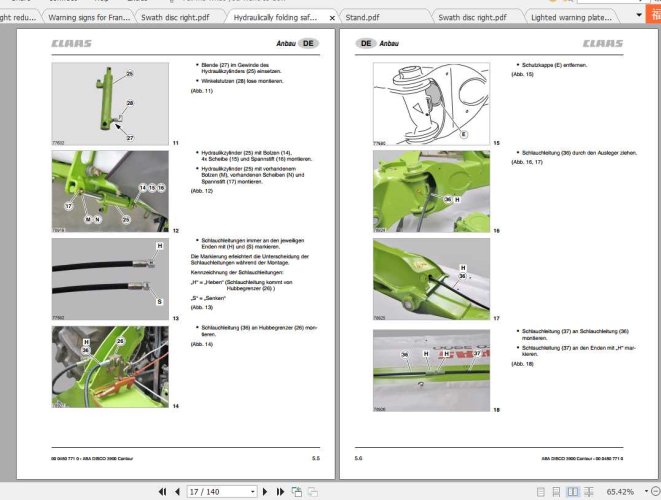Switch to Warning signs for Fran... tab
Image resolution: width=661 pixels, height=500 pixels.
tap(89, 17)
